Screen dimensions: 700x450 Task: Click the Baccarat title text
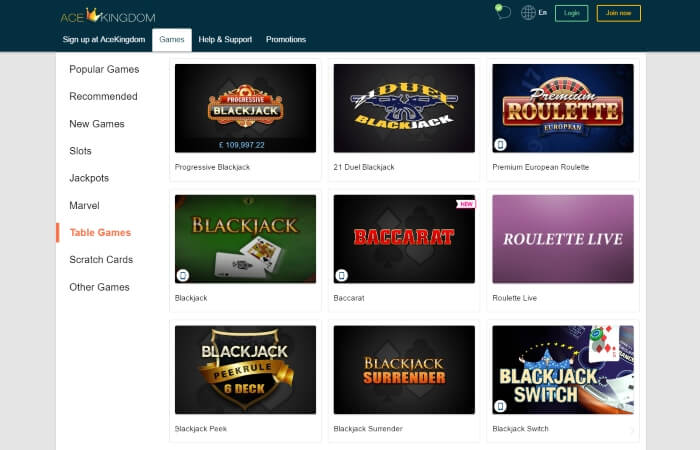349,298
